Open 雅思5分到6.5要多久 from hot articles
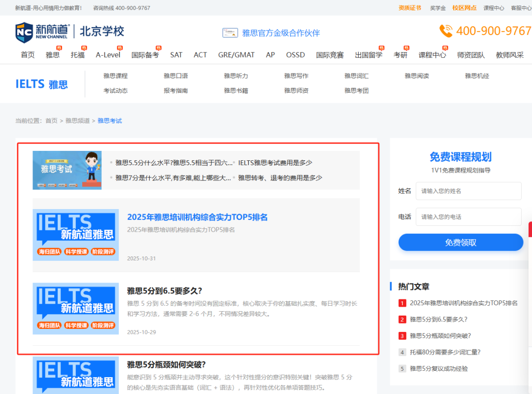Viewport: 532px width, 394px height. pos(438,320)
